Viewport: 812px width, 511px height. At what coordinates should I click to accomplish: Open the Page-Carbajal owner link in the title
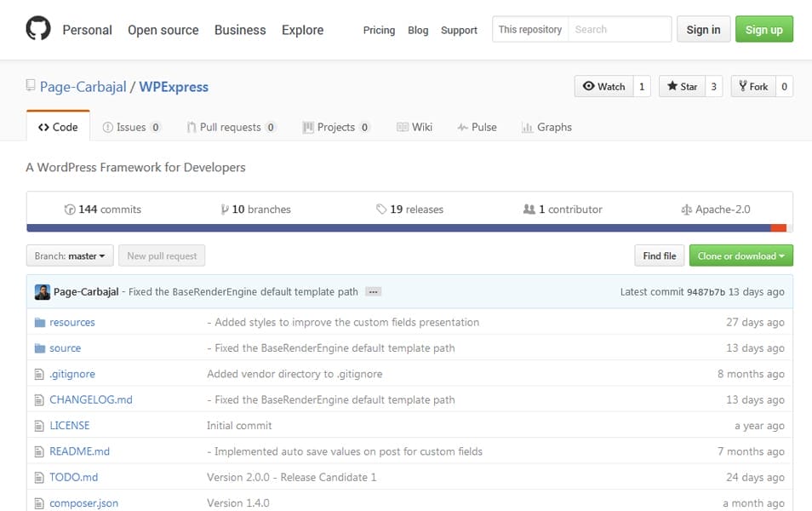point(83,87)
